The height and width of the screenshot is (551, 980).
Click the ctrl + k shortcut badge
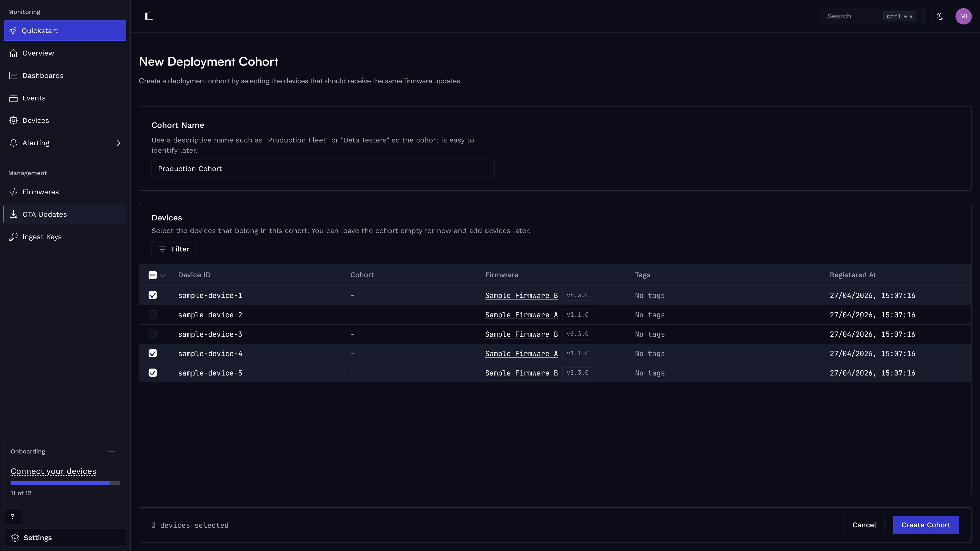(899, 16)
